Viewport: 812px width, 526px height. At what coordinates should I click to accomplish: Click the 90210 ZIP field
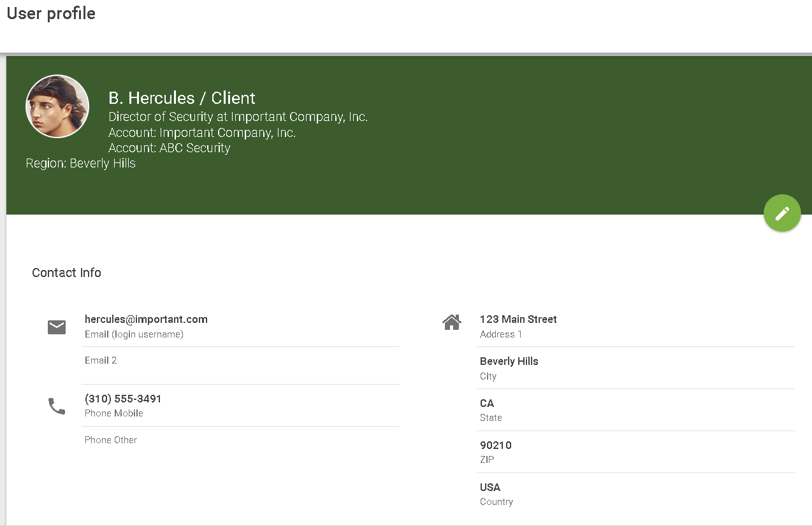click(495, 446)
